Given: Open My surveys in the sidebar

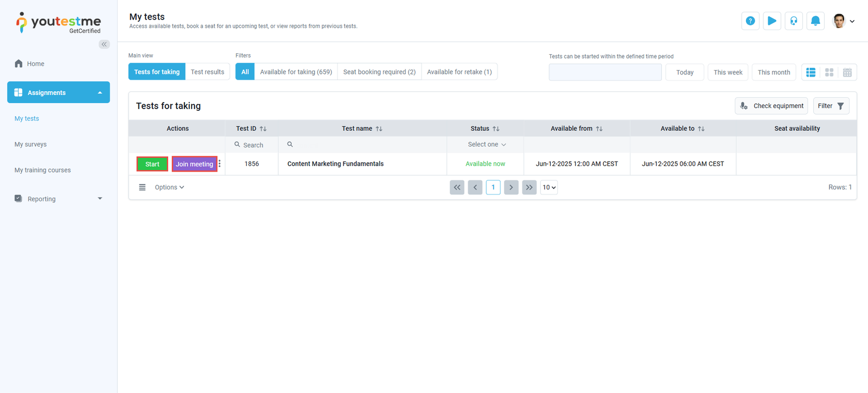Looking at the screenshot, I should tap(30, 144).
